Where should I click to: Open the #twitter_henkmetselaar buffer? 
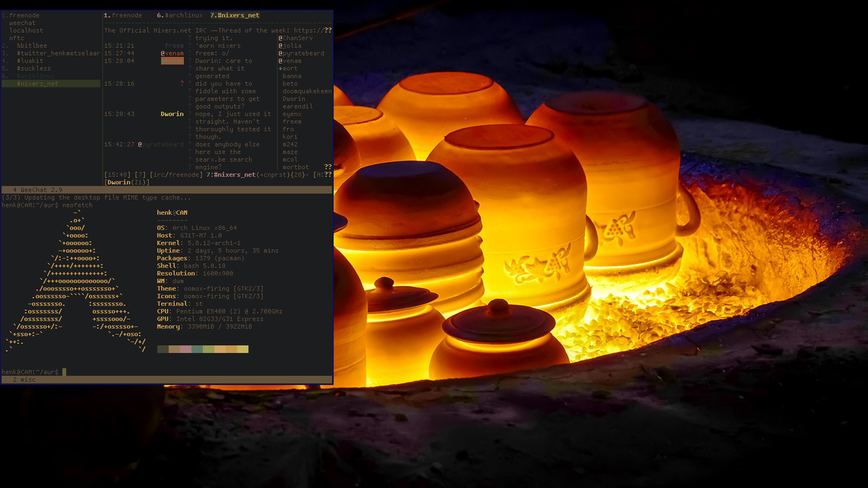(x=58, y=53)
